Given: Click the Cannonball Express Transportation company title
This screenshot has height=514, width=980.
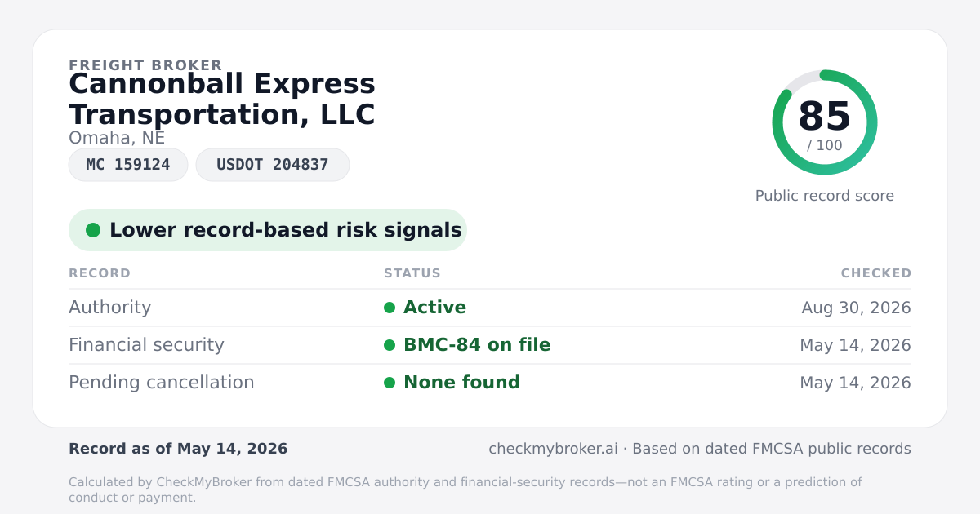Looking at the screenshot, I should pos(222,99).
